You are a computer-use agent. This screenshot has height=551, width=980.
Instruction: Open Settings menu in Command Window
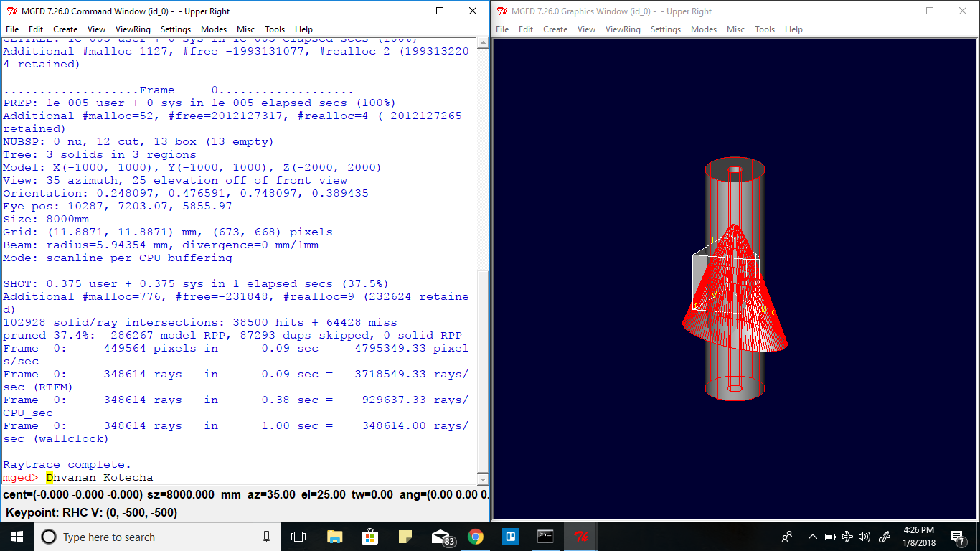pos(176,29)
